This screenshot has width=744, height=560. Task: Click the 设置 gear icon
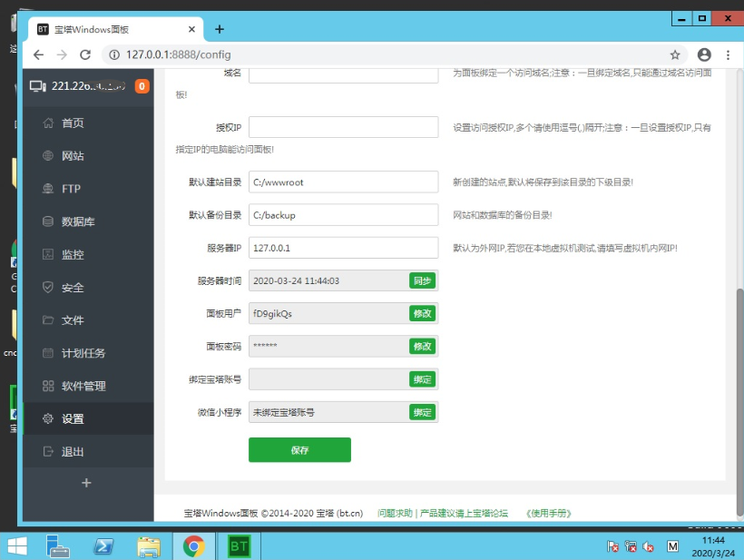[48, 418]
